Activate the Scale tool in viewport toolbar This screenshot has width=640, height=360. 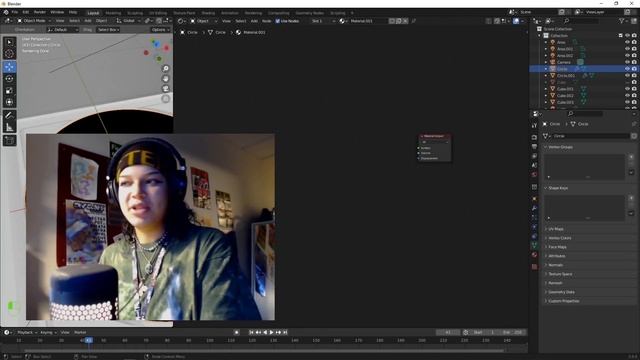9,91
